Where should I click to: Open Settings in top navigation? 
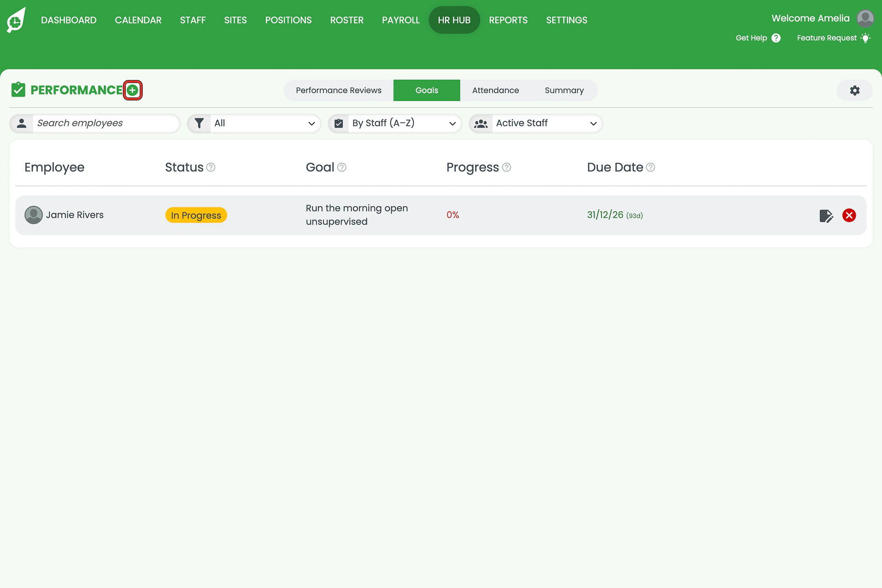[x=566, y=20]
